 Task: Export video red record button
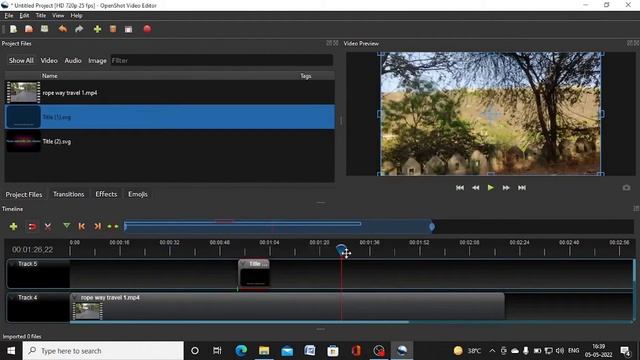[147, 29]
